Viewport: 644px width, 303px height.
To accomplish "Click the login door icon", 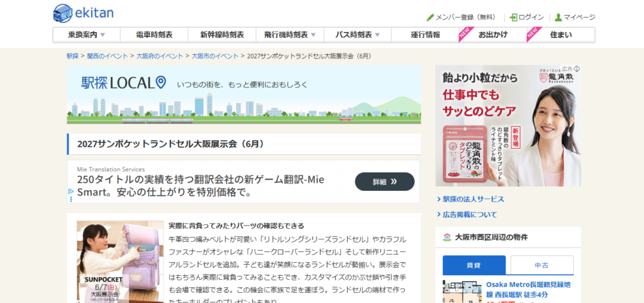I will point(513,18).
